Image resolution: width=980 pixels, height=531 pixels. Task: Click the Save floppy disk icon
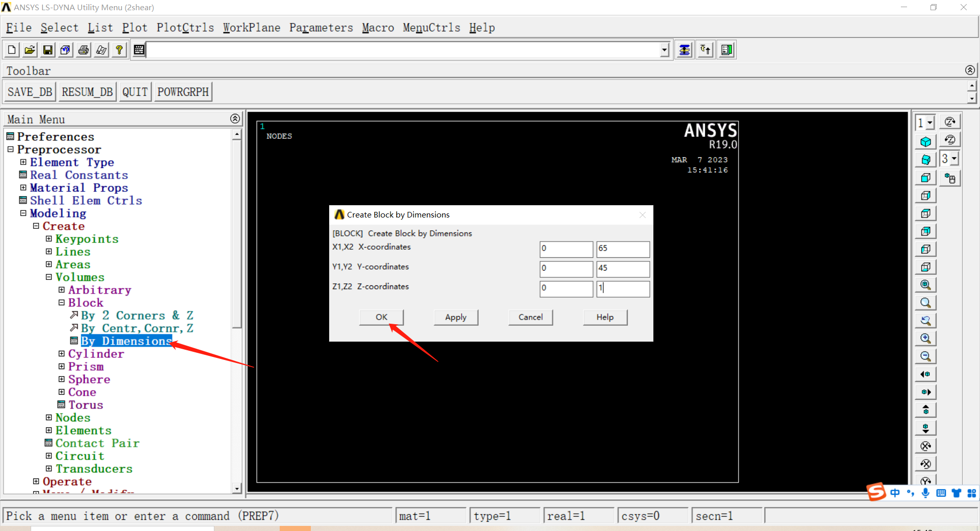(x=47, y=50)
